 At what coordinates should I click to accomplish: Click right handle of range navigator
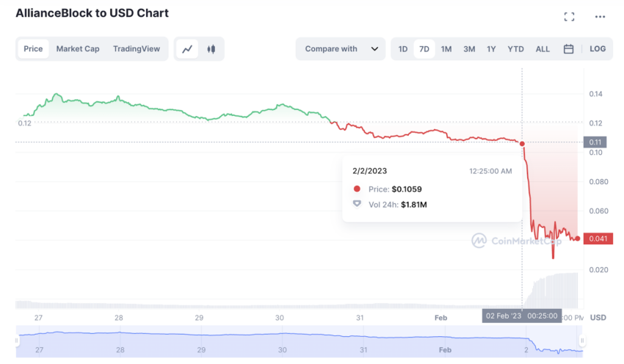coord(582,341)
